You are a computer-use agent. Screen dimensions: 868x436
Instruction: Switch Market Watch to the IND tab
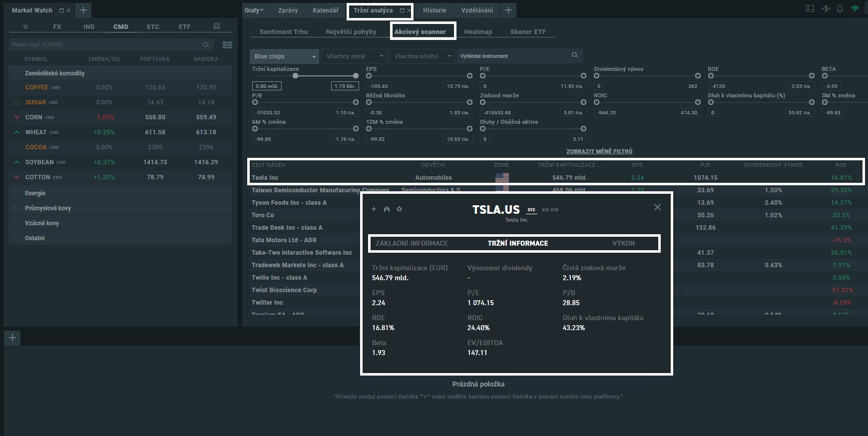(89, 26)
